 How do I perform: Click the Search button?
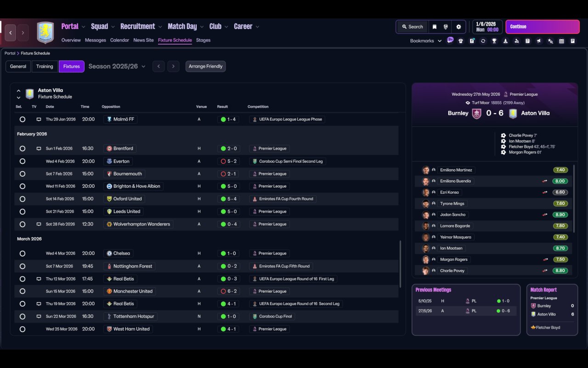[412, 27]
